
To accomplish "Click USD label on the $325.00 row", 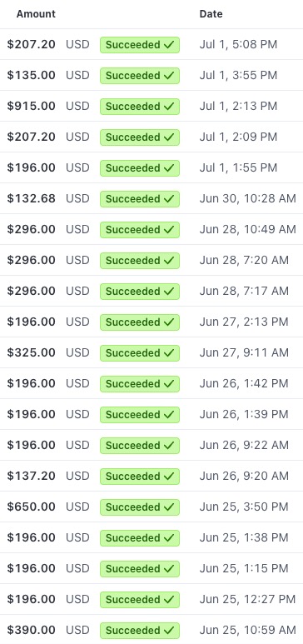I will click(77, 352).
